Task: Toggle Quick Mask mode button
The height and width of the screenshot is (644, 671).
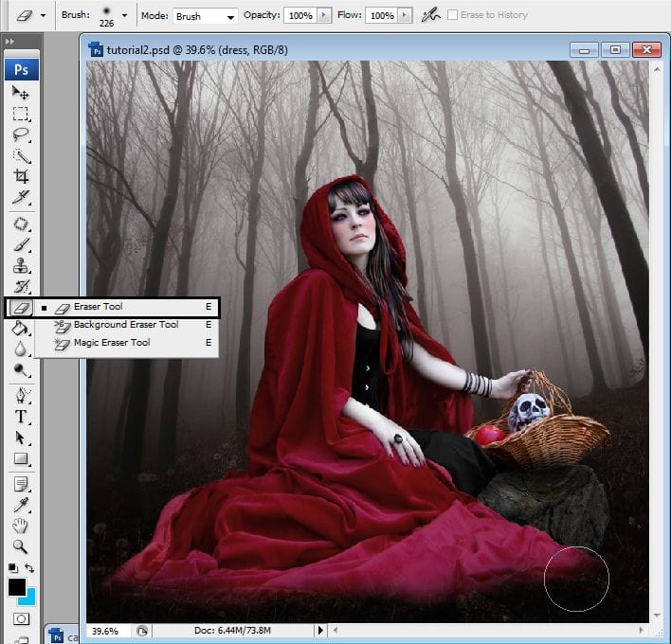Action: 20,619
